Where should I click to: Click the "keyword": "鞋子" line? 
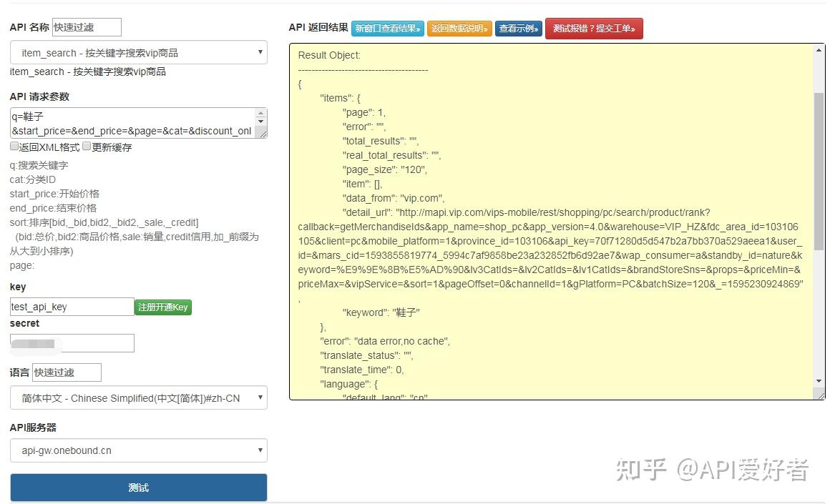click(x=381, y=312)
